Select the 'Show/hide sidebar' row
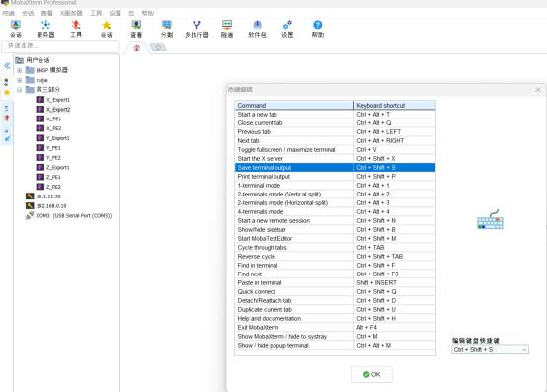The height and width of the screenshot is (392, 547). click(x=335, y=229)
